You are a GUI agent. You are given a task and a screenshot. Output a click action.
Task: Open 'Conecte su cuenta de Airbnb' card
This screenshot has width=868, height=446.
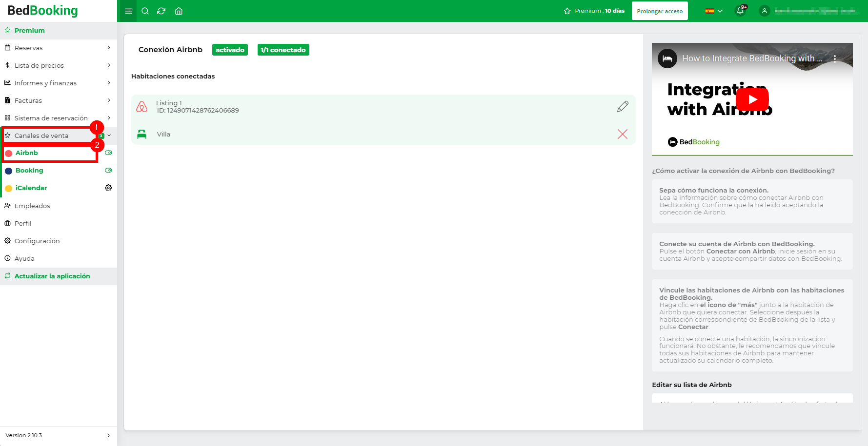tap(752, 251)
